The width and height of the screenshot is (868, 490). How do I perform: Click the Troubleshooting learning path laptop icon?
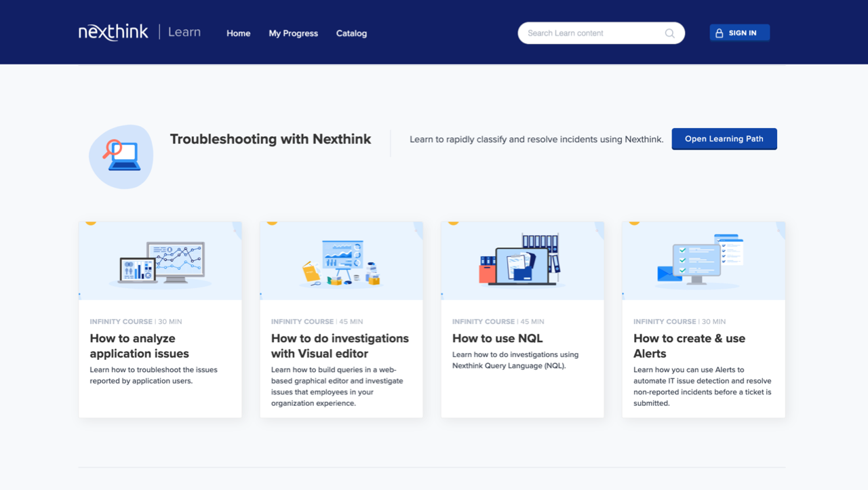[x=121, y=156]
